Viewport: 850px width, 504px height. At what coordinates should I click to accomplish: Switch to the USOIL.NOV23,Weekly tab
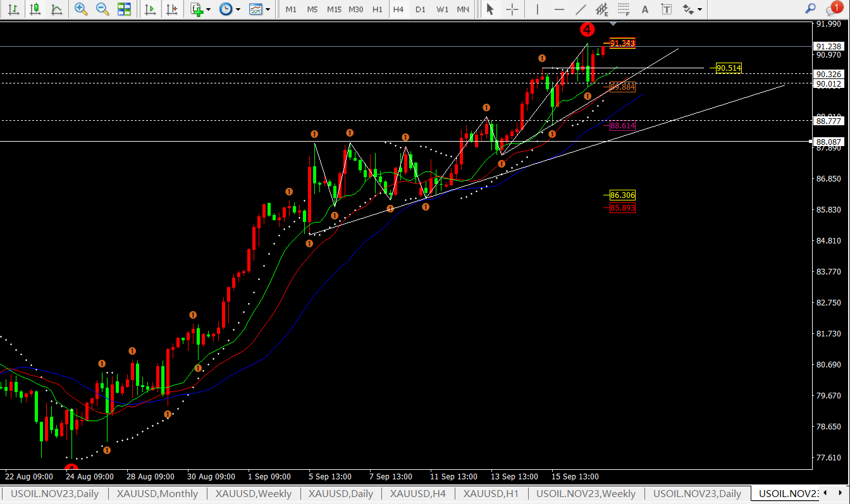pyautogui.click(x=586, y=494)
